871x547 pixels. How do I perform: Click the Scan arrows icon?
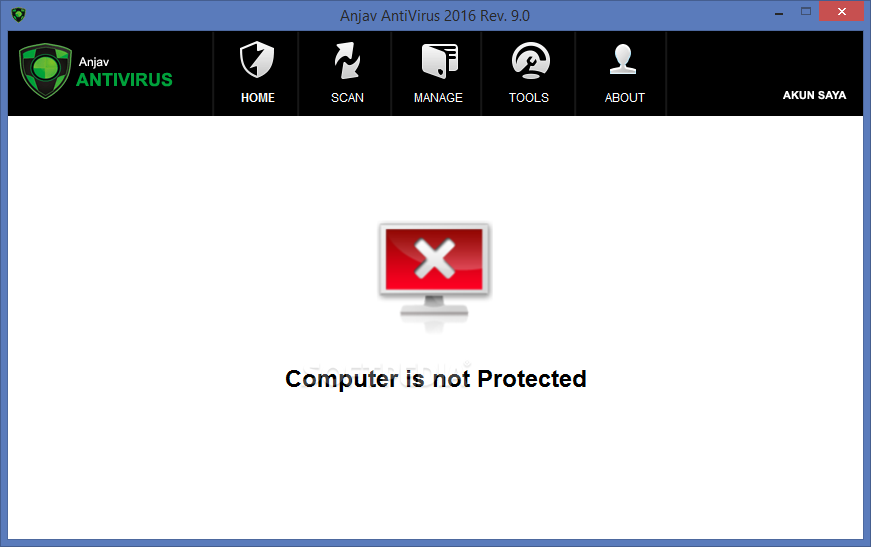point(347,60)
